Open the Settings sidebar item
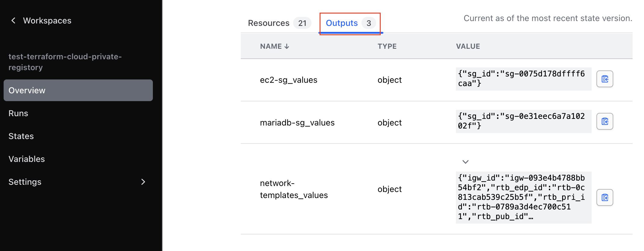Viewport: 644px width, 251px height. coord(25,182)
